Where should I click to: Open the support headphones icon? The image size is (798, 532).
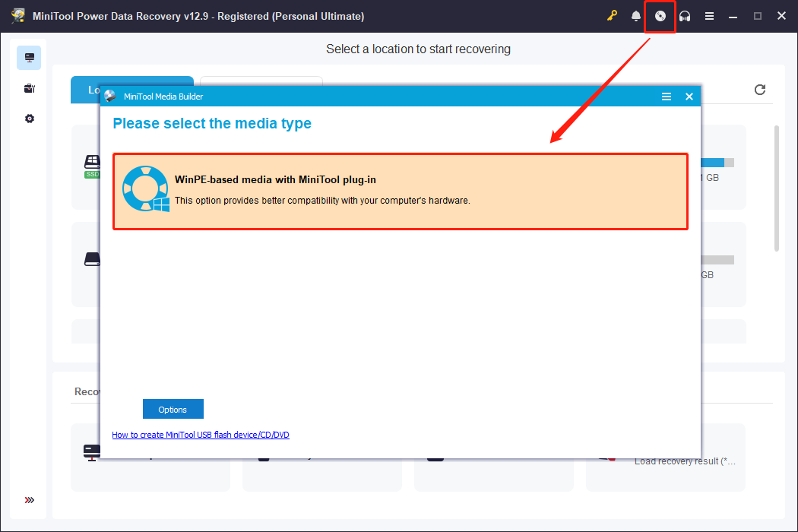point(685,16)
